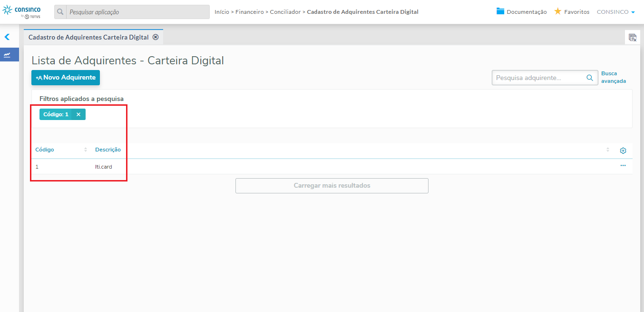Open Financeiro in the breadcrumb
Image resolution: width=644 pixels, height=312 pixels.
[x=250, y=12]
